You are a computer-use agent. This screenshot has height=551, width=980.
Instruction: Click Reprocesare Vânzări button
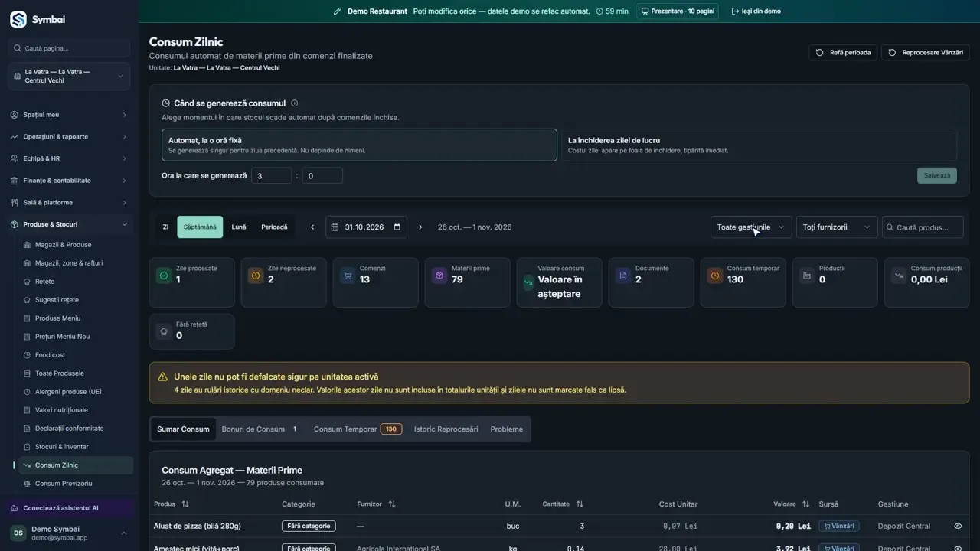[926, 53]
